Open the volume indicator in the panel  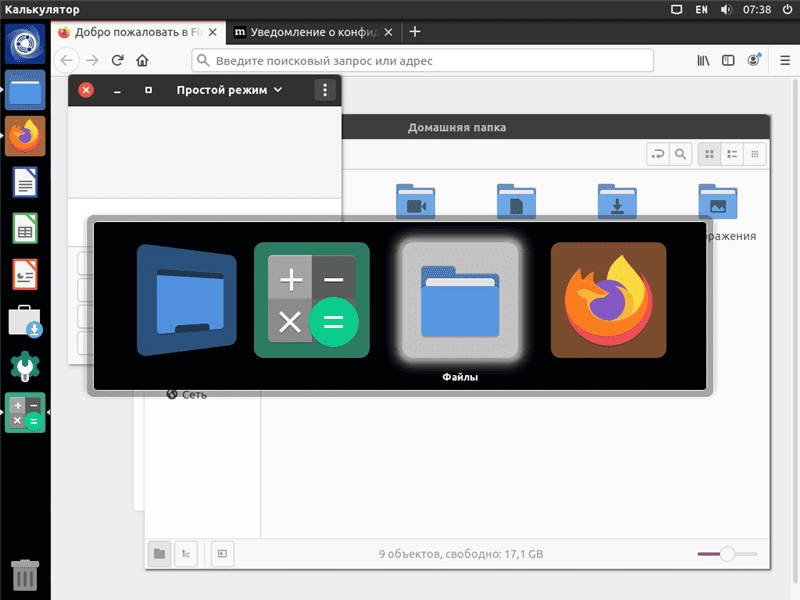(726, 10)
